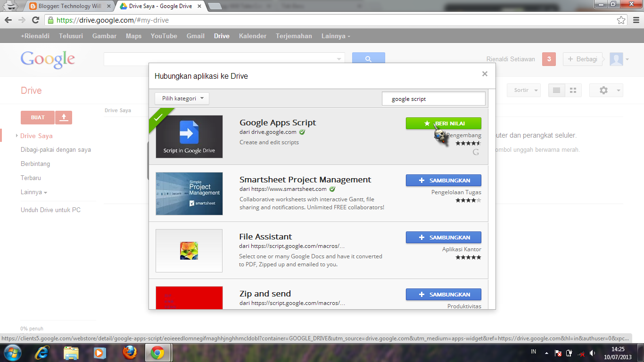Click the verified checkmark beside drive.google.com
The width and height of the screenshot is (644, 362).
pos(302,132)
